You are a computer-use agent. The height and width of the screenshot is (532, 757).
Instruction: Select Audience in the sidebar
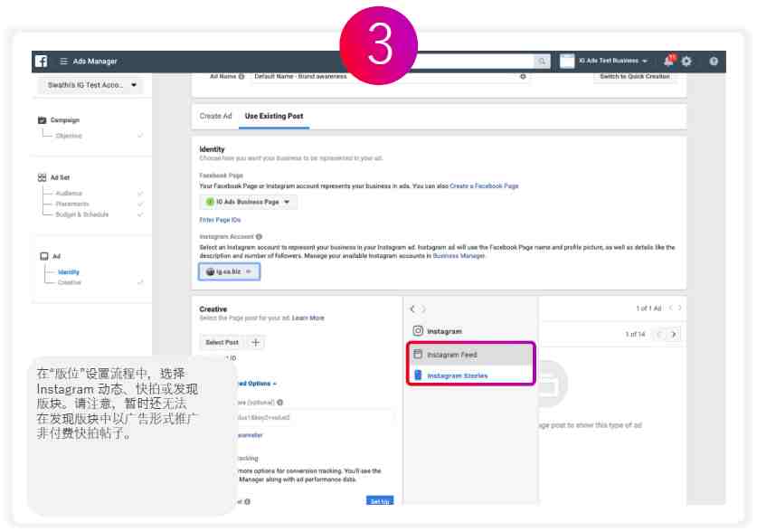(x=69, y=193)
